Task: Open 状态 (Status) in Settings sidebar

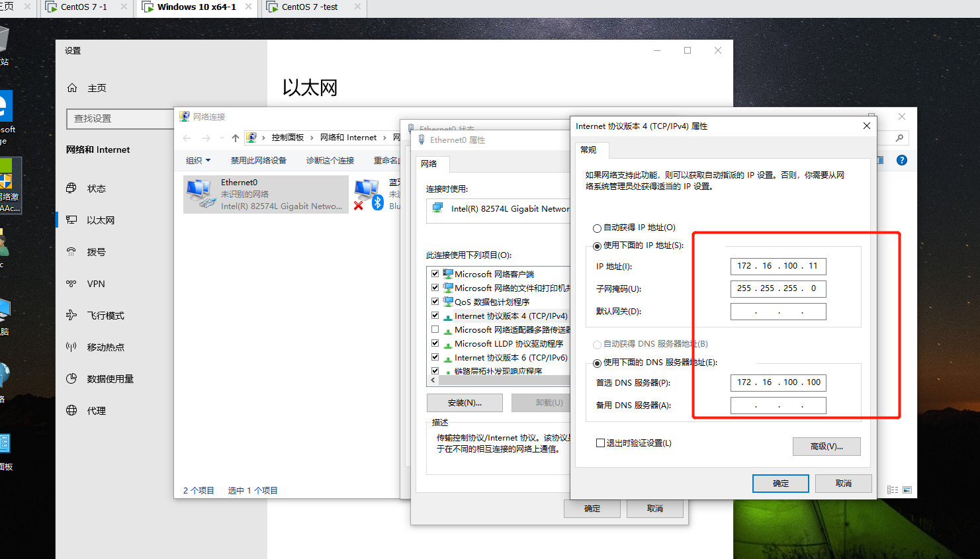Action: tap(97, 188)
